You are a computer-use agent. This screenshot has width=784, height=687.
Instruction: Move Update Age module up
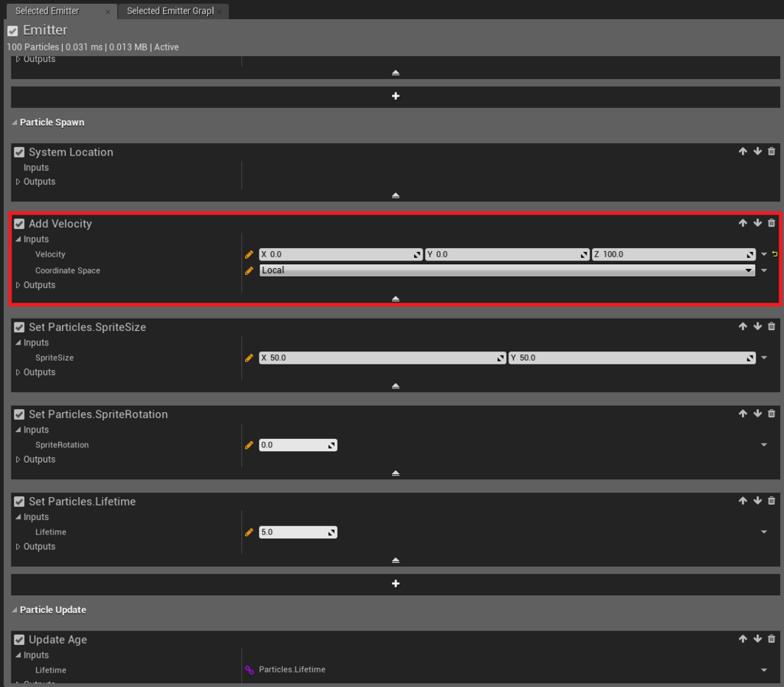coord(743,639)
